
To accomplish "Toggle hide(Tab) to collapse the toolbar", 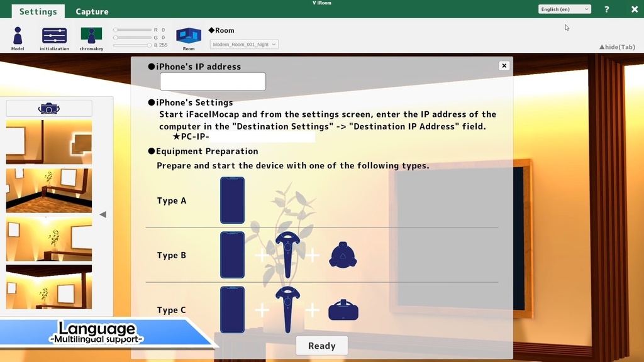I will click(617, 47).
